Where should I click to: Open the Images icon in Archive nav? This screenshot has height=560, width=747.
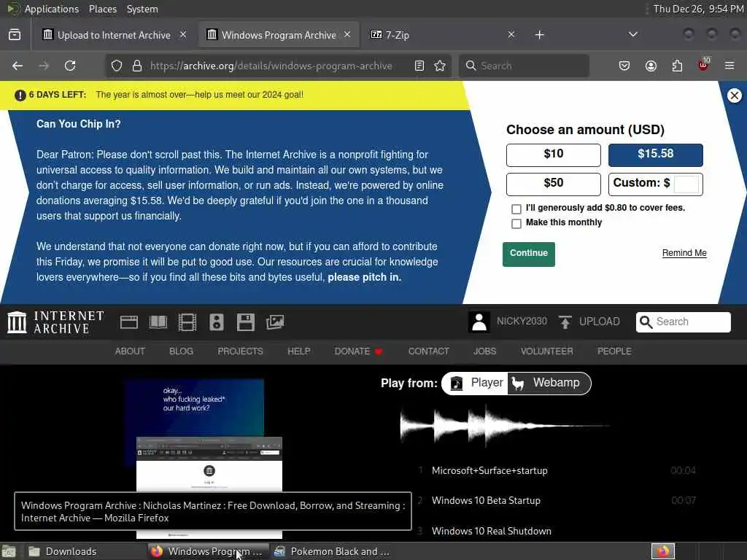click(x=275, y=322)
